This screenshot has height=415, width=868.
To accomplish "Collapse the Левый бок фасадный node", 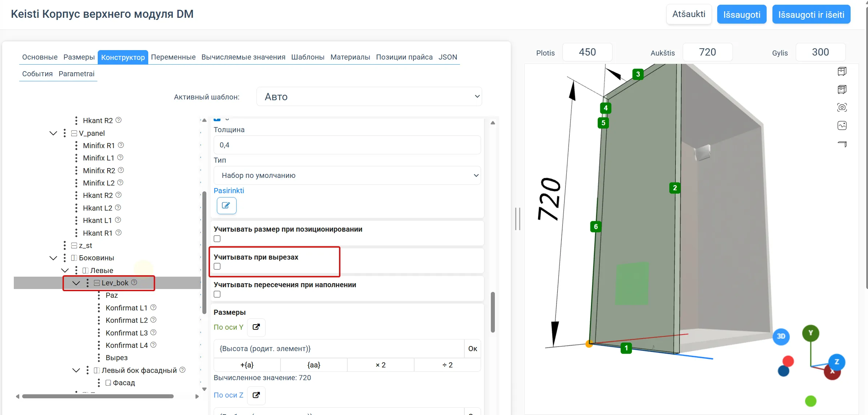I will 76,370.
